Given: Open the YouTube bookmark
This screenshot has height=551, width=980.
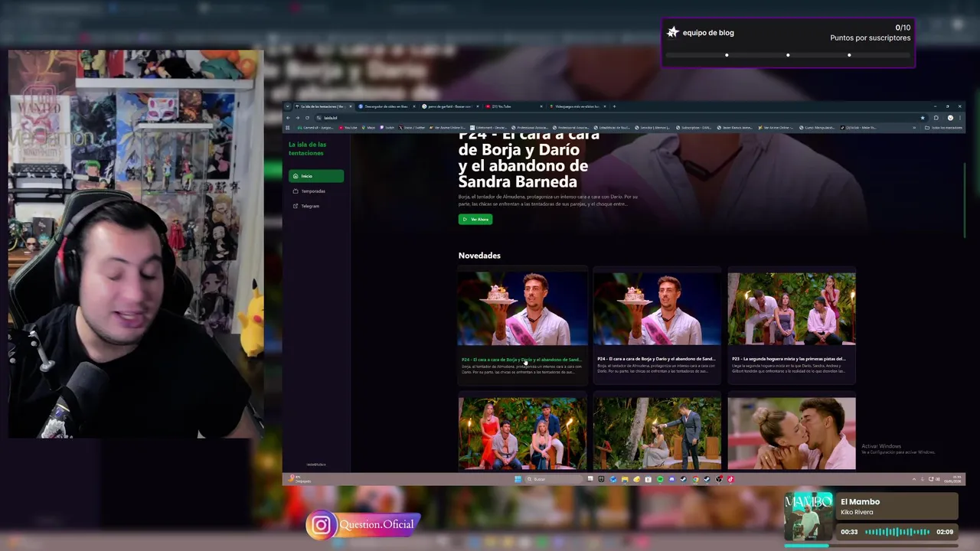Looking at the screenshot, I should [348, 128].
